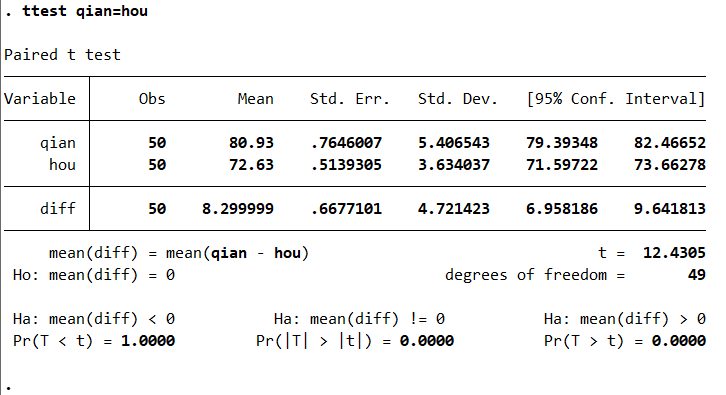Select the 'diff' row label
The image size is (726, 395).
[57, 208]
